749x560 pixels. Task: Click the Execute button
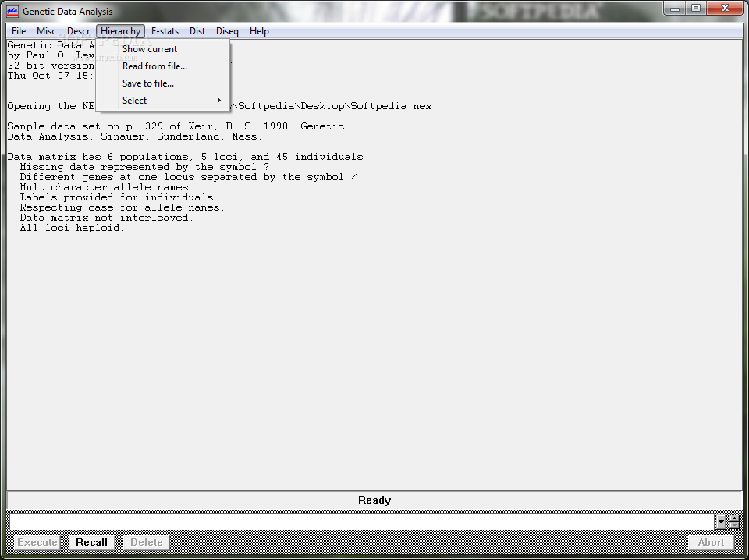[37, 542]
